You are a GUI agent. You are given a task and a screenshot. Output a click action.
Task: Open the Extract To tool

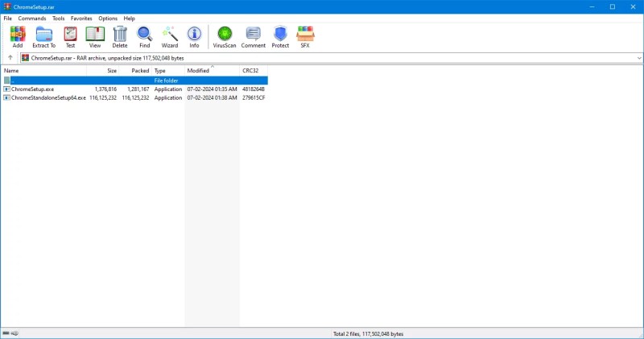pyautogui.click(x=43, y=34)
